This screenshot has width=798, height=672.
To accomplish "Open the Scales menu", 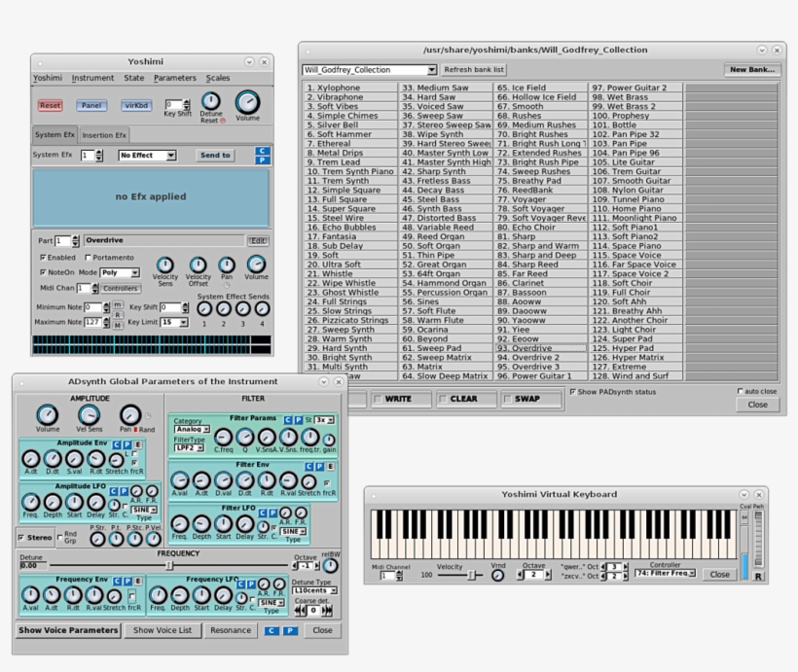I will [218, 78].
